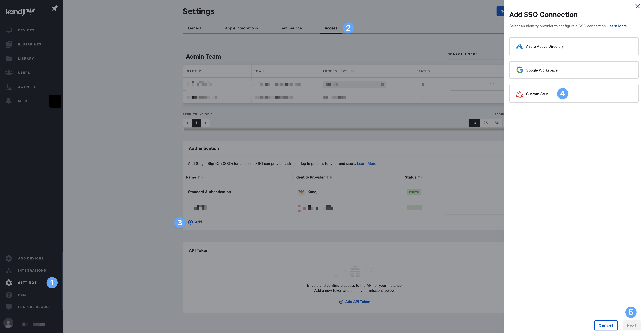644x333 pixels.
Task: Close the Add SSO Connection panel
Action: (x=638, y=6)
